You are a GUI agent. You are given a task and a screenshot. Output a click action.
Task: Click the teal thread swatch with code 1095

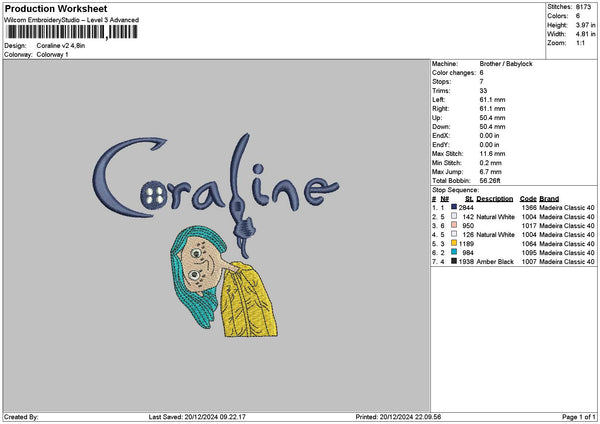[x=454, y=252]
